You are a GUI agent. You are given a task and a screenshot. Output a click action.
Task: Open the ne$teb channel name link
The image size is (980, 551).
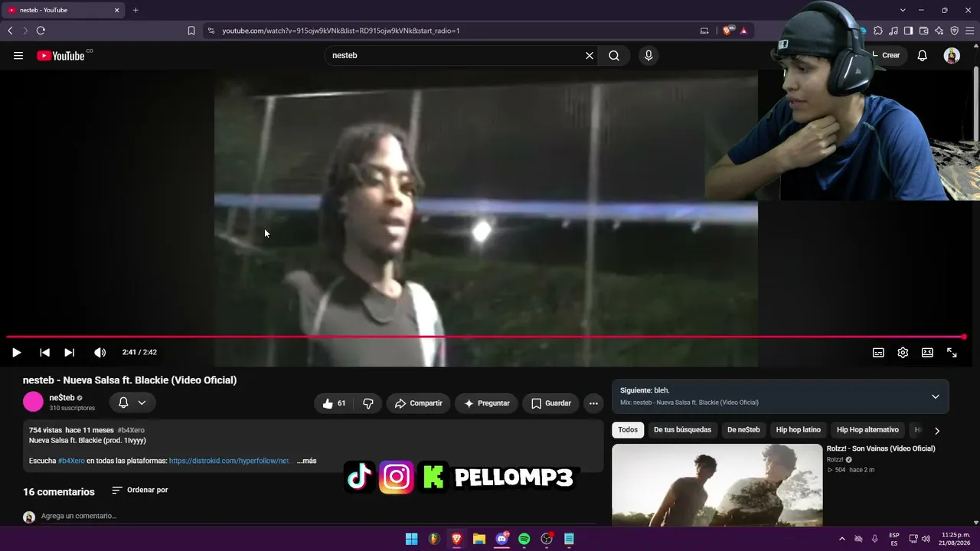[x=62, y=398]
